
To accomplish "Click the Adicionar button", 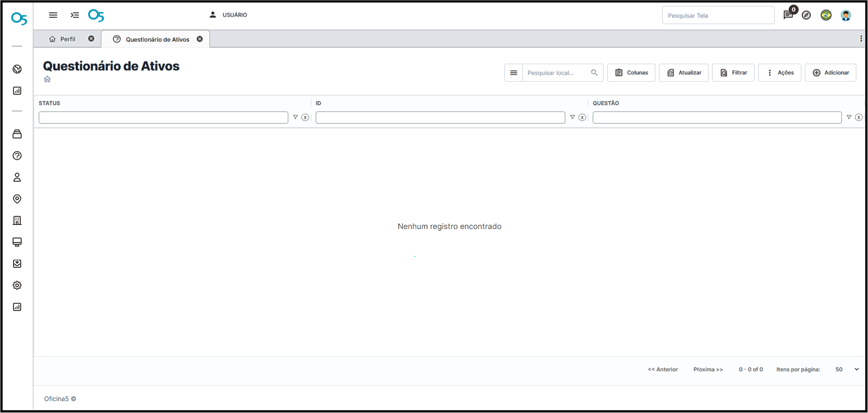I will 830,73.
